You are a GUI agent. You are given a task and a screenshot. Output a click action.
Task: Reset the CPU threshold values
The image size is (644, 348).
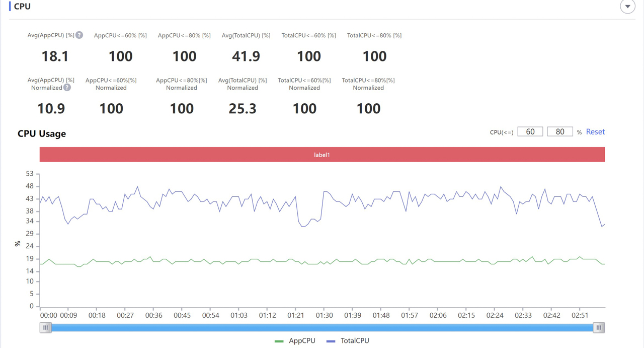click(595, 132)
